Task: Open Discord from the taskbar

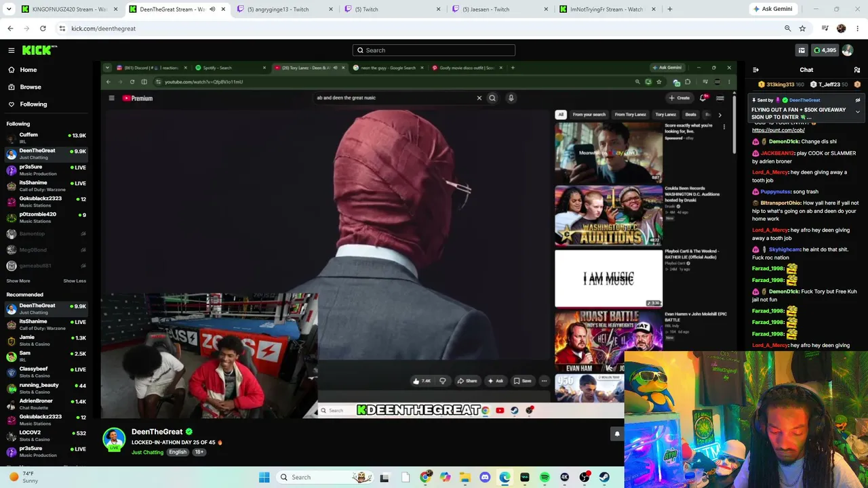Action: click(x=485, y=477)
